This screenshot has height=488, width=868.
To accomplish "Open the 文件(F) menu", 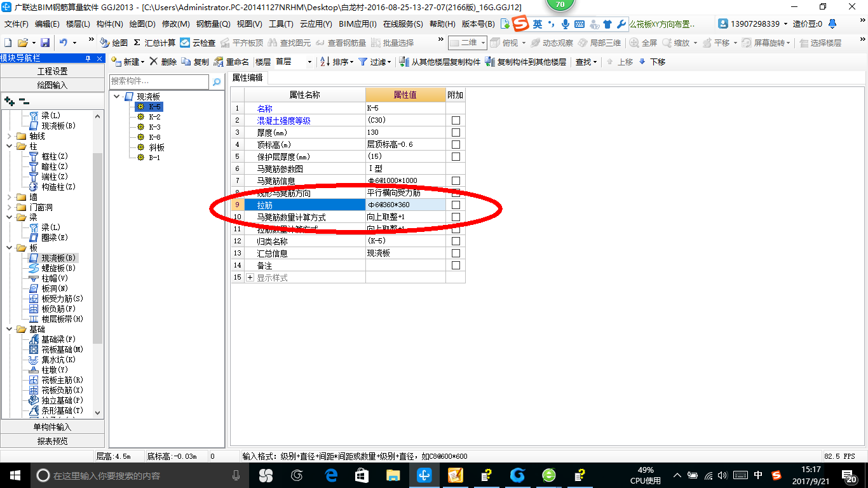I will click(x=17, y=24).
